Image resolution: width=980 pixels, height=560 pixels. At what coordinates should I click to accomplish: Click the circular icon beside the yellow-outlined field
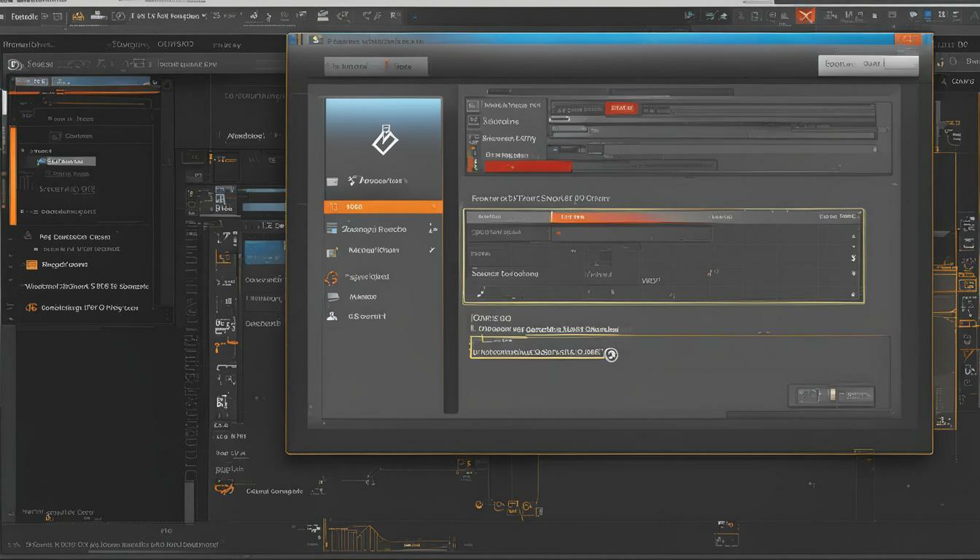coord(612,354)
